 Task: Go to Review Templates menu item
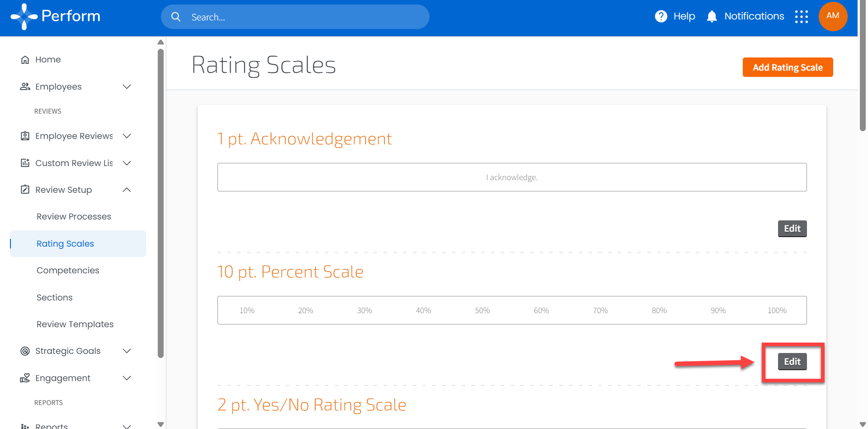[75, 324]
